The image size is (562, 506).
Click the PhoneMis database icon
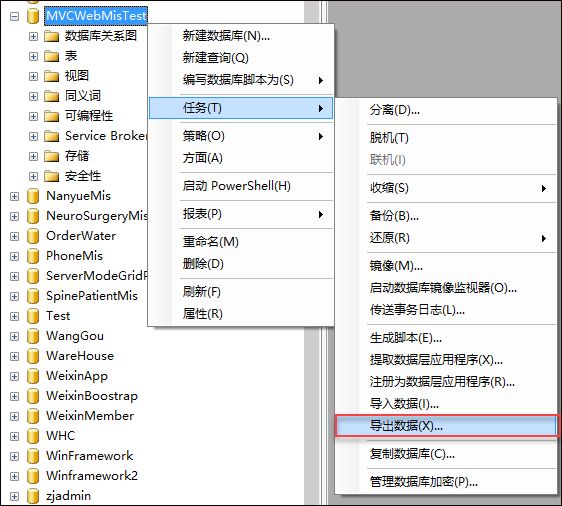point(33,257)
